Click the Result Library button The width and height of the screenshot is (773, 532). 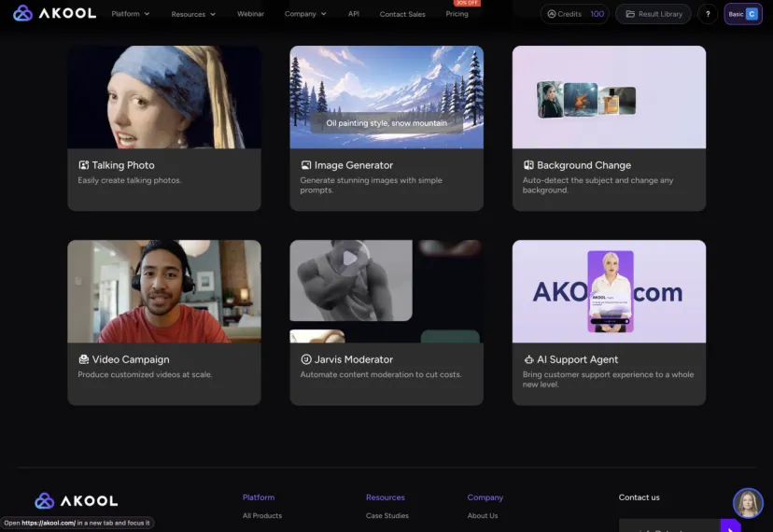coord(654,14)
